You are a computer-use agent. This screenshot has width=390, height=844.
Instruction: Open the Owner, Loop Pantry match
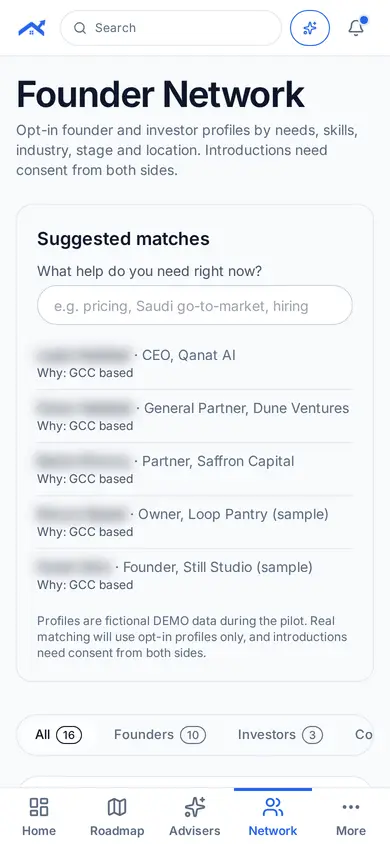pos(195,522)
